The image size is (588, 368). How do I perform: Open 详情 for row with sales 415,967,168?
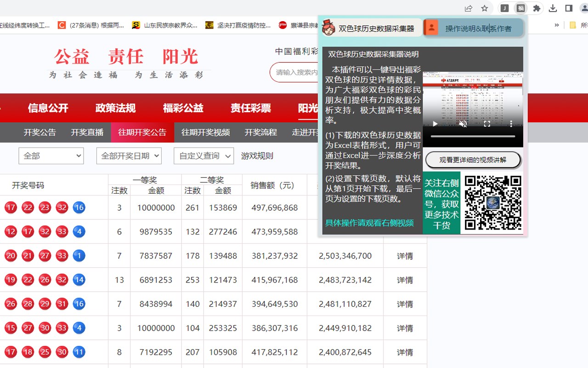pyautogui.click(x=405, y=280)
